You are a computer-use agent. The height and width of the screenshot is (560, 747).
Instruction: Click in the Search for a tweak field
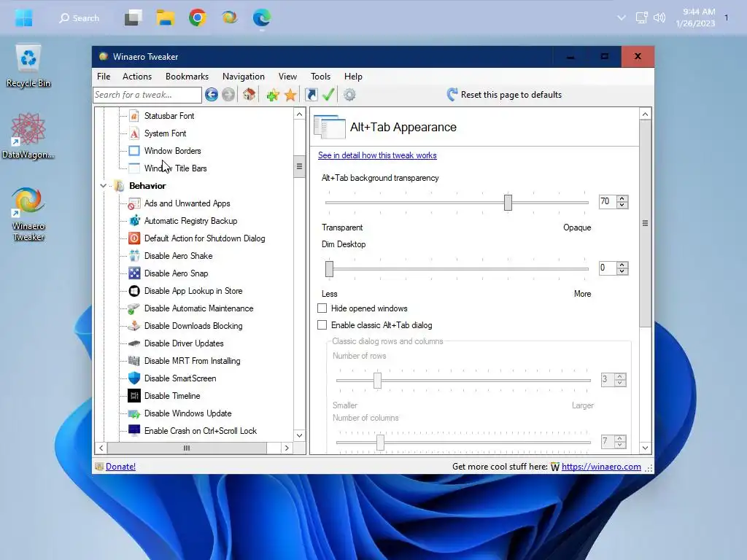point(147,95)
